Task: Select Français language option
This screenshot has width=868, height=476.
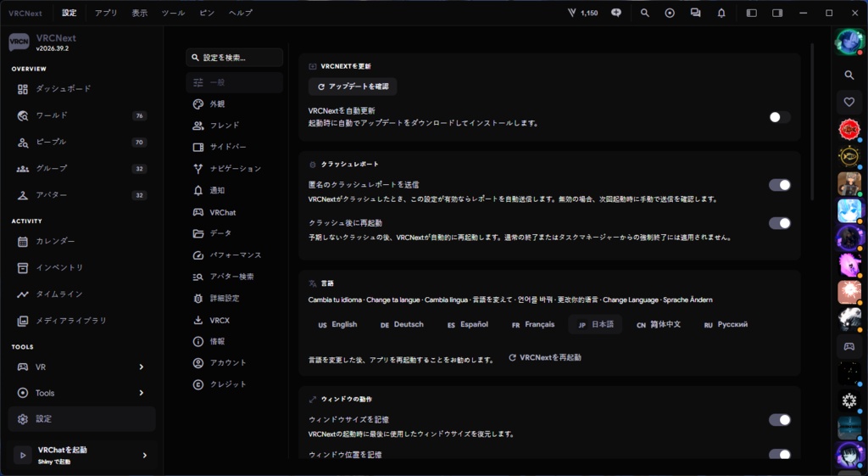Action: tap(533, 325)
